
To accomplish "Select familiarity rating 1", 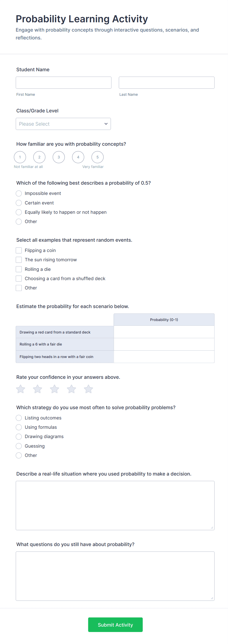I will click(20, 157).
